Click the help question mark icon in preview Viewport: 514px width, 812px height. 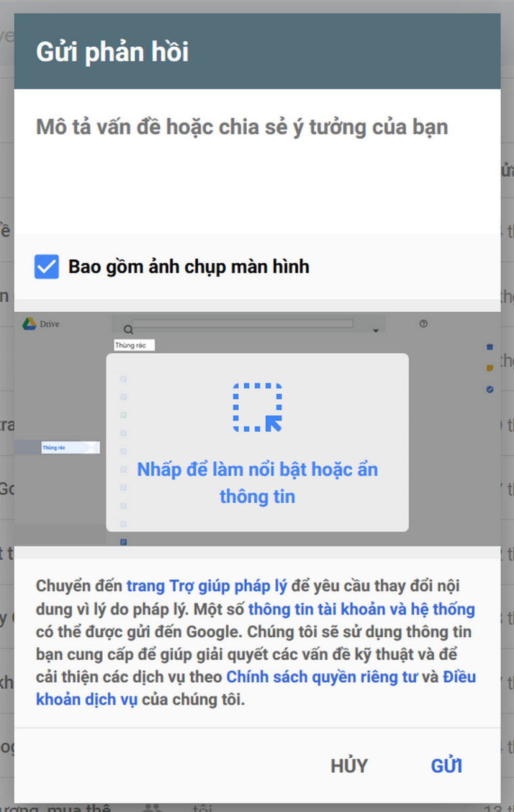tap(424, 324)
